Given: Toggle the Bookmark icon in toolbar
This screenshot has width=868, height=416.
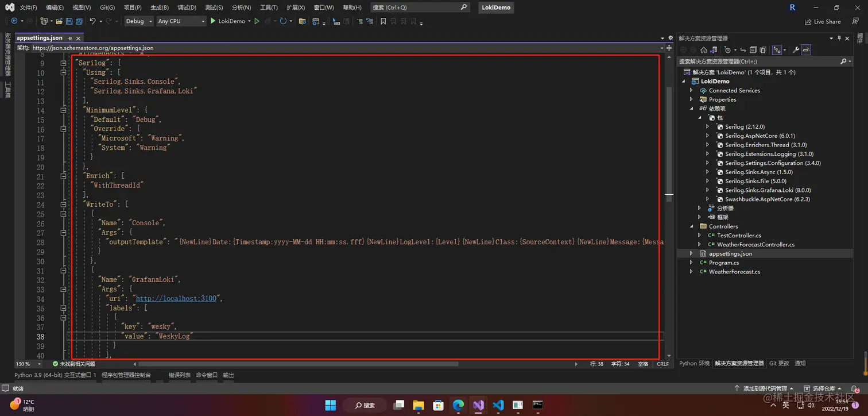Looking at the screenshot, I should (x=383, y=21).
